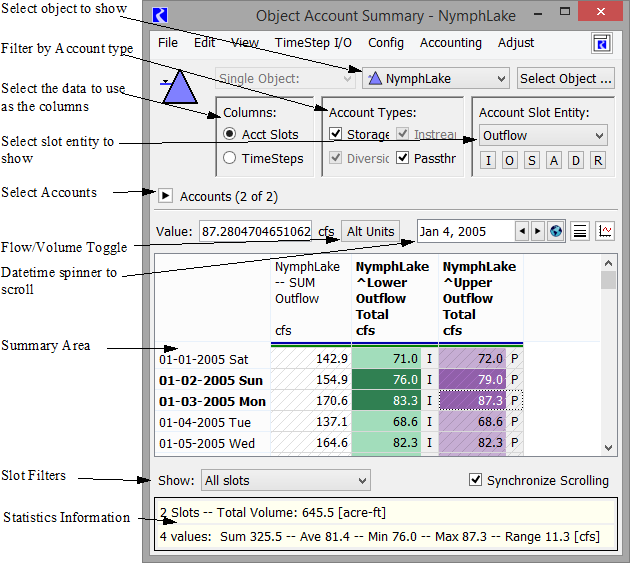631x565 pixels.
Task: Click the globe icon beside the date field
Action: (x=556, y=232)
